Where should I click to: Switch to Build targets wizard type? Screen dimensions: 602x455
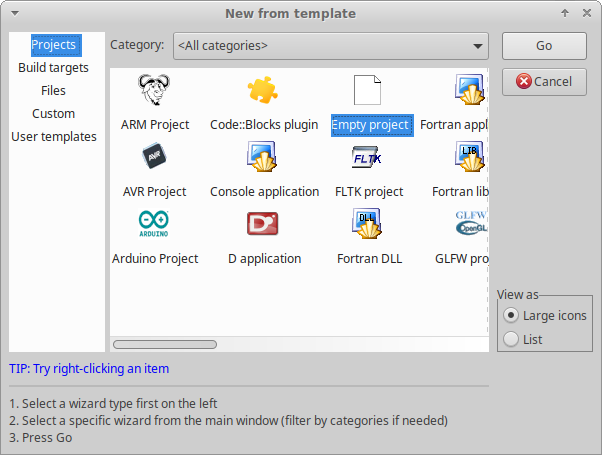53,68
